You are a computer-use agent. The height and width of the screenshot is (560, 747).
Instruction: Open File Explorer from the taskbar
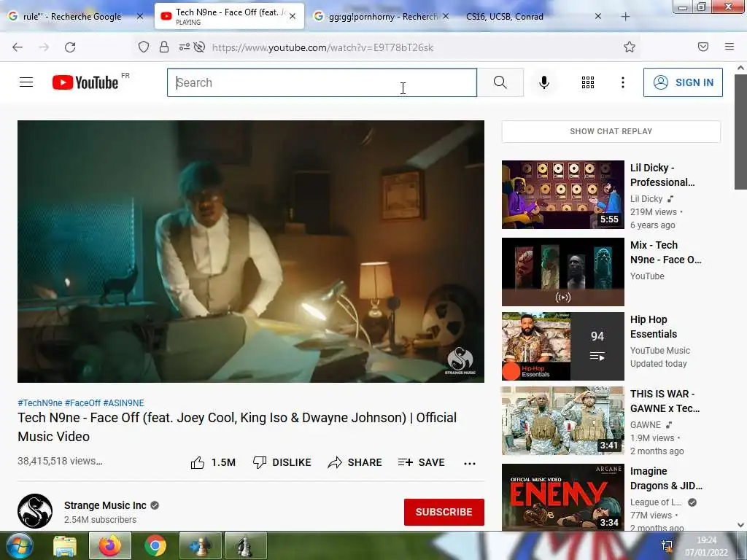point(65,546)
